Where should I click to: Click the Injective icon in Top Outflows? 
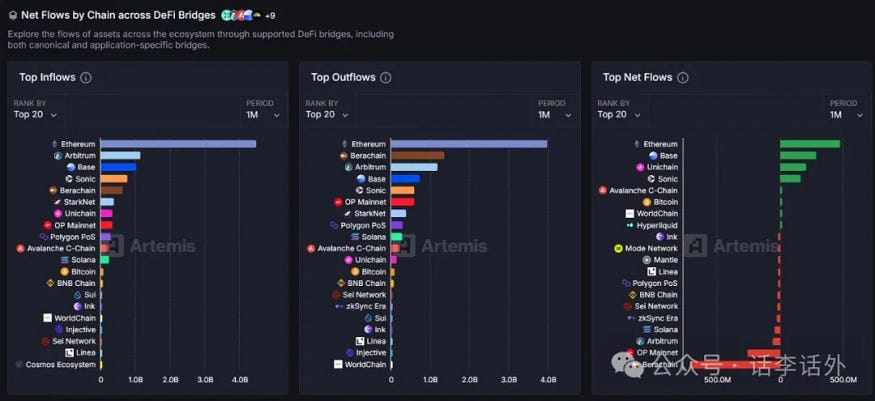pyautogui.click(x=350, y=353)
